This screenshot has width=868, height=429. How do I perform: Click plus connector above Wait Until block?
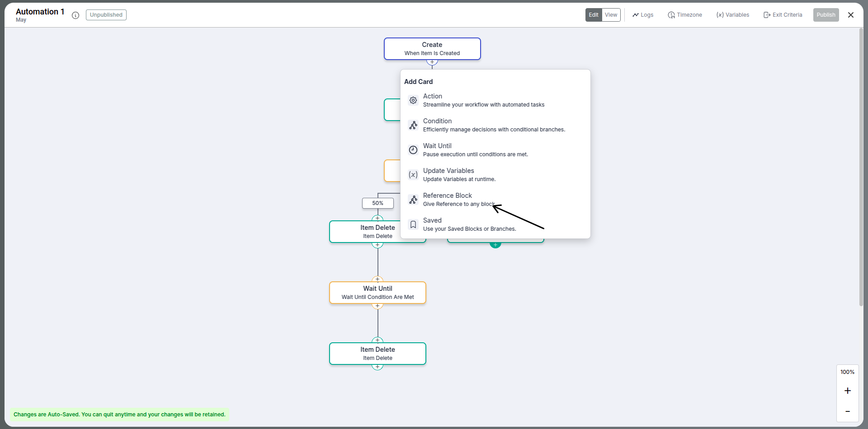[377, 279]
